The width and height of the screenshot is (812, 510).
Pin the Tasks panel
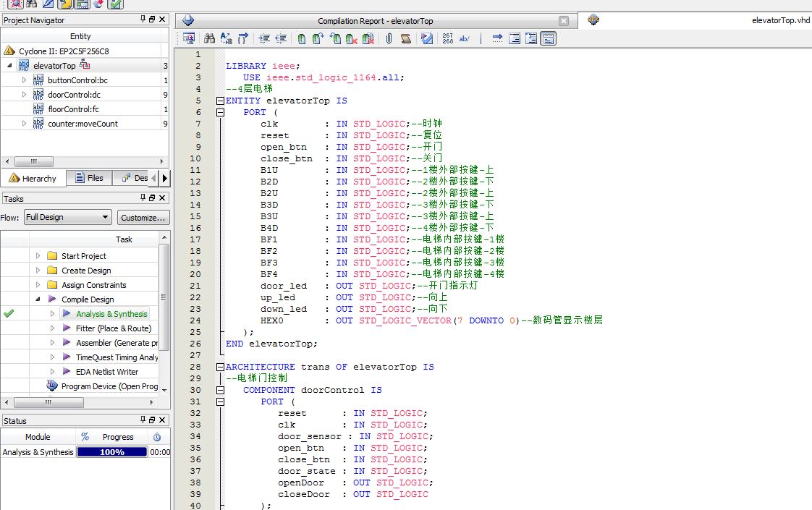click(x=143, y=198)
